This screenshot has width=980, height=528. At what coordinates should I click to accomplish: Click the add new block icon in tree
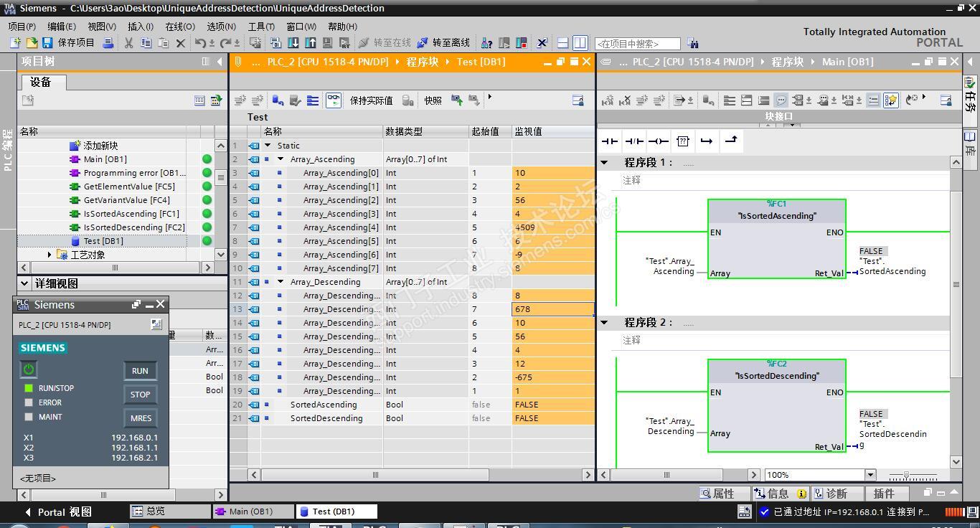pos(75,146)
